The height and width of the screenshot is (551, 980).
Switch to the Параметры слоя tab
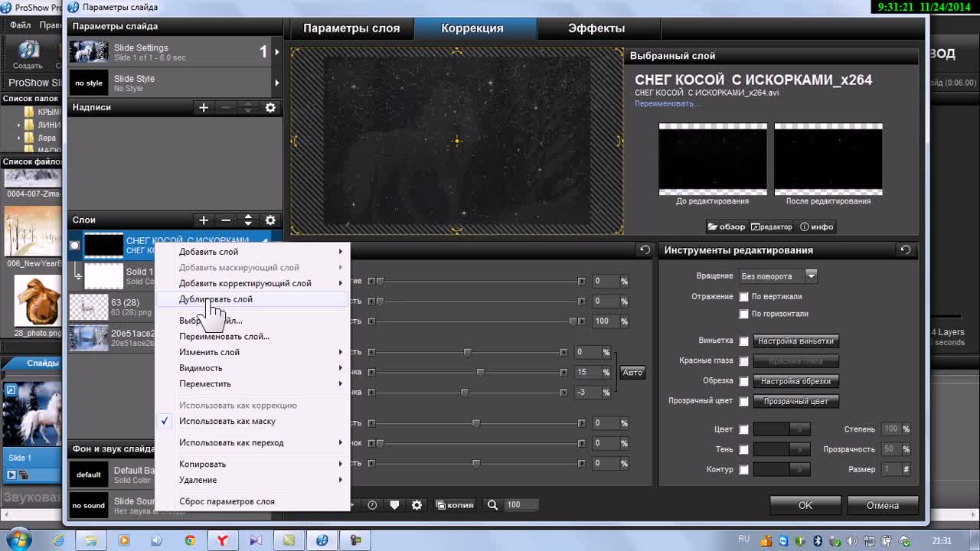click(x=351, y=28)
